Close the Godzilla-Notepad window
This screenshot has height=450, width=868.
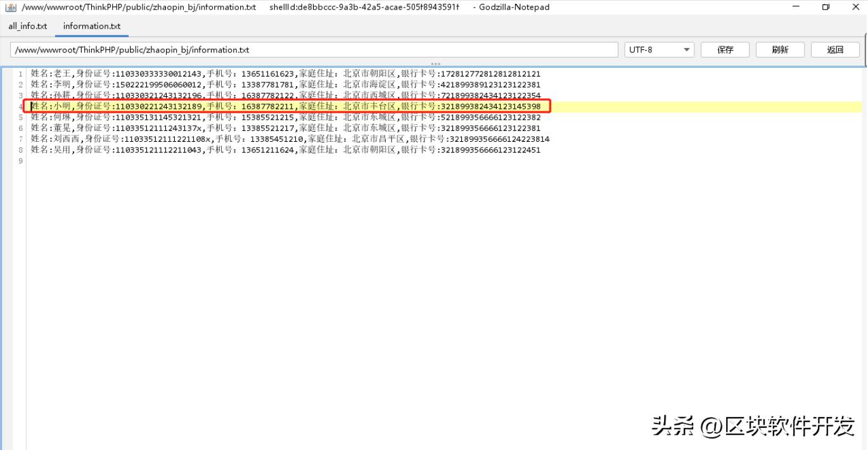pyautogui.click(x=854, y=7)
